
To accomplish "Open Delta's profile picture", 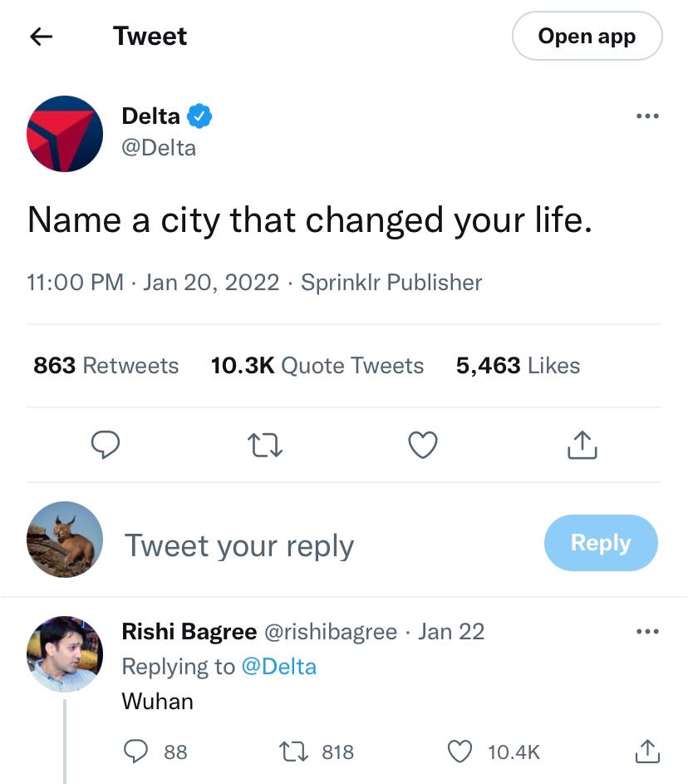I will pyautogui.click(x=65, y=133).
